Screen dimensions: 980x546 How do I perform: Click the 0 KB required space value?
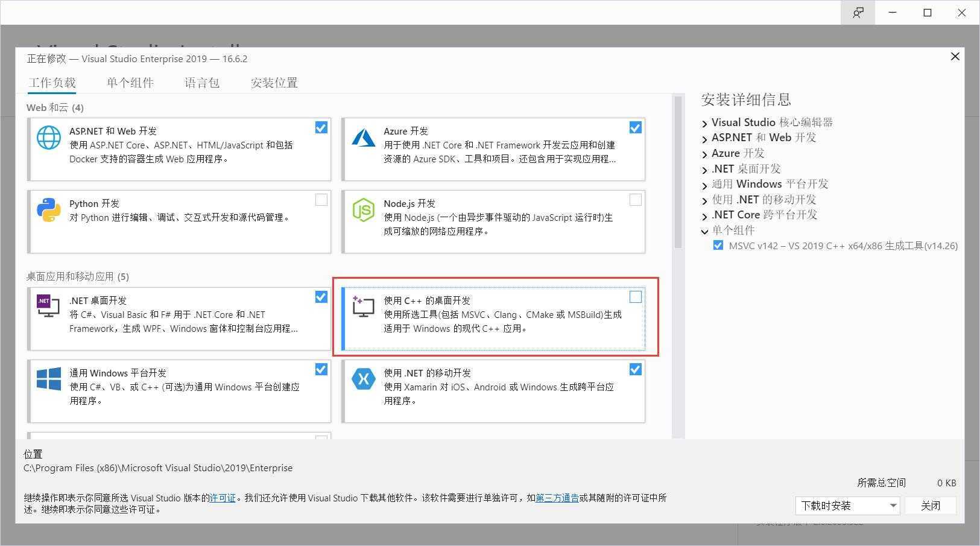click(946, 483)
